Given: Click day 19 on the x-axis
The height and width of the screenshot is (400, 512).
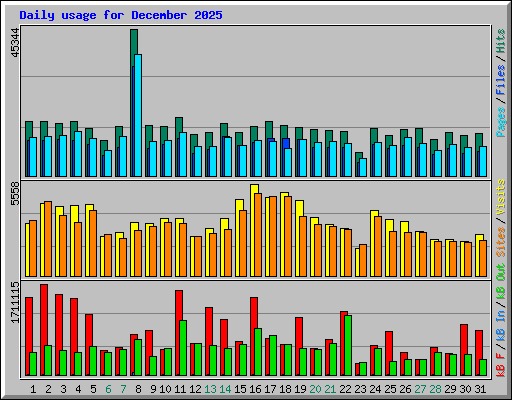Looking at the screenshot, I should click(x=300, y=389).
